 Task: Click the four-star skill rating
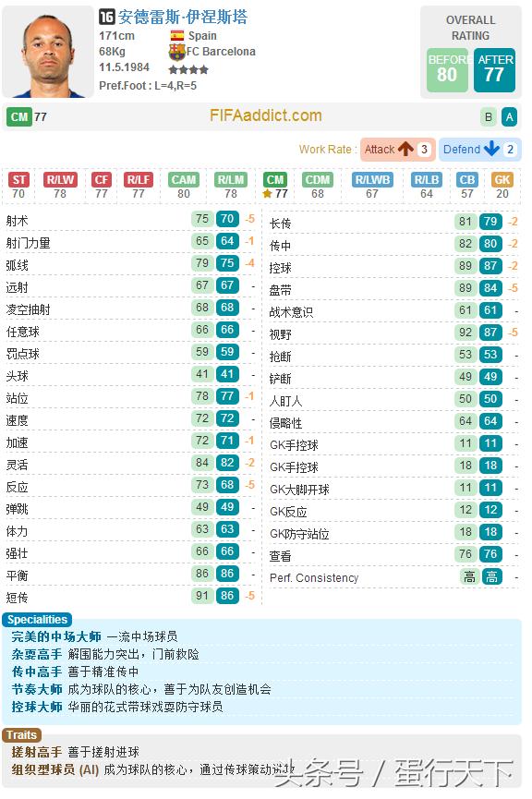coord(188,69)
